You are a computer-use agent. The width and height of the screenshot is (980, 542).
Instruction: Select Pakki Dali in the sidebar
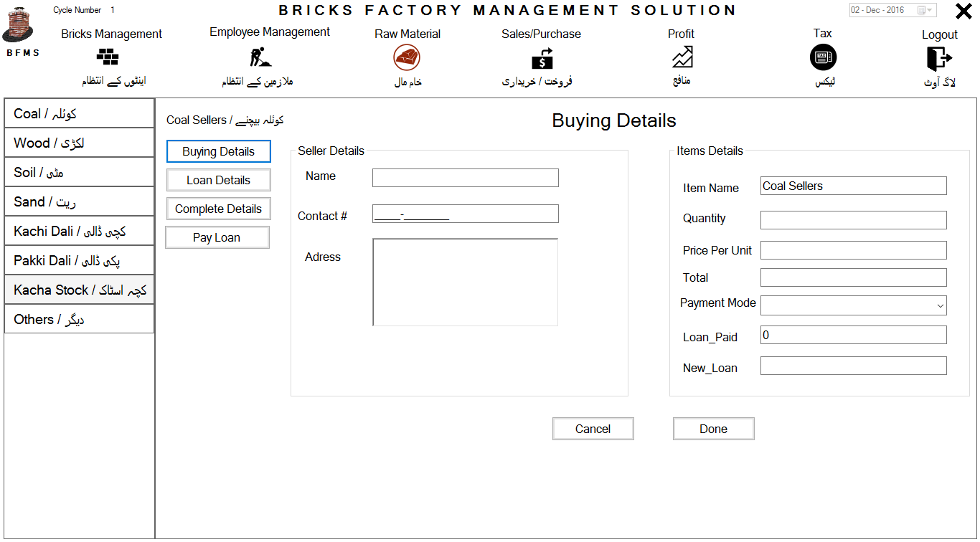click(x=80, y=260)
